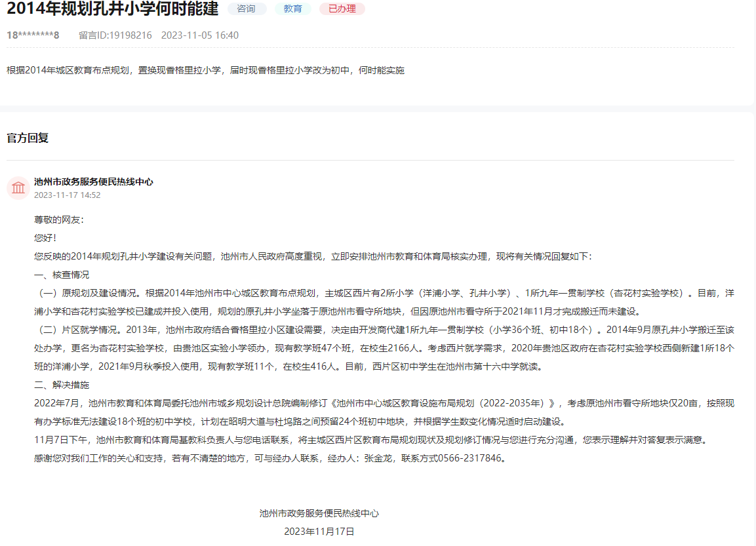
Task: Click the post time 2023-11-05 16:40
Action: [x=199, y=35]
